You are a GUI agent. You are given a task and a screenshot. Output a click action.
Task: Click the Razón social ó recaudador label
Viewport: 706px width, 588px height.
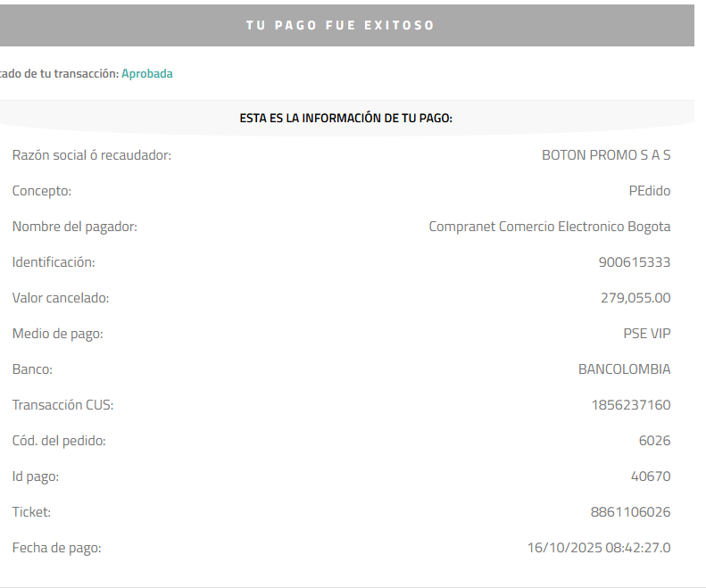(x=92, y=155)
